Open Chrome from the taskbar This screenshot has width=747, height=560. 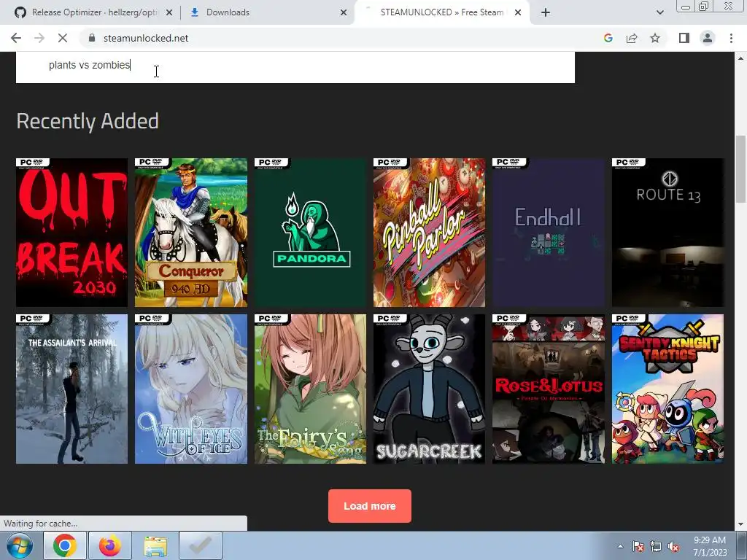(x=65, y=545)
